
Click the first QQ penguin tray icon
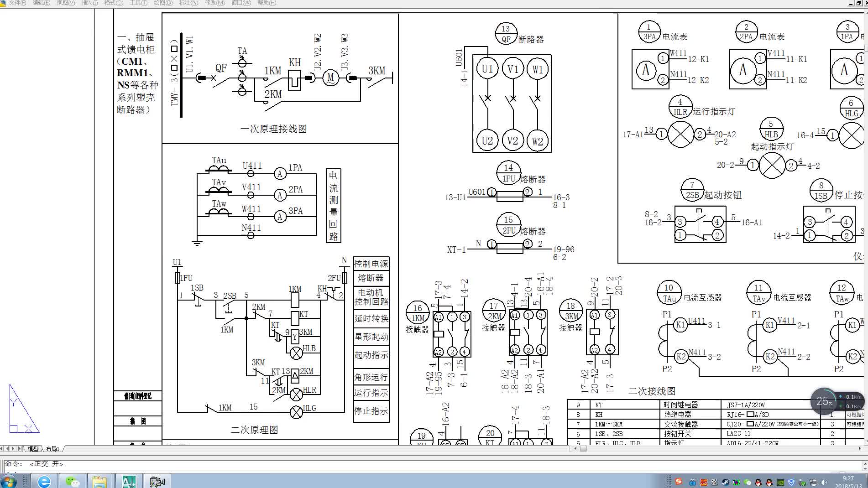(758, 482)
